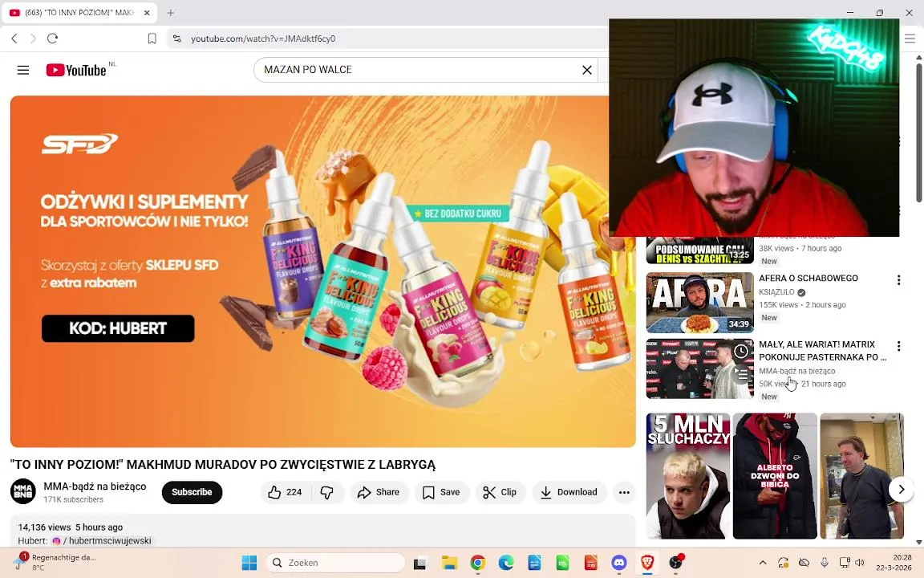Save the video to playlist
The image size is (924, 578).
tap(441, 492)
